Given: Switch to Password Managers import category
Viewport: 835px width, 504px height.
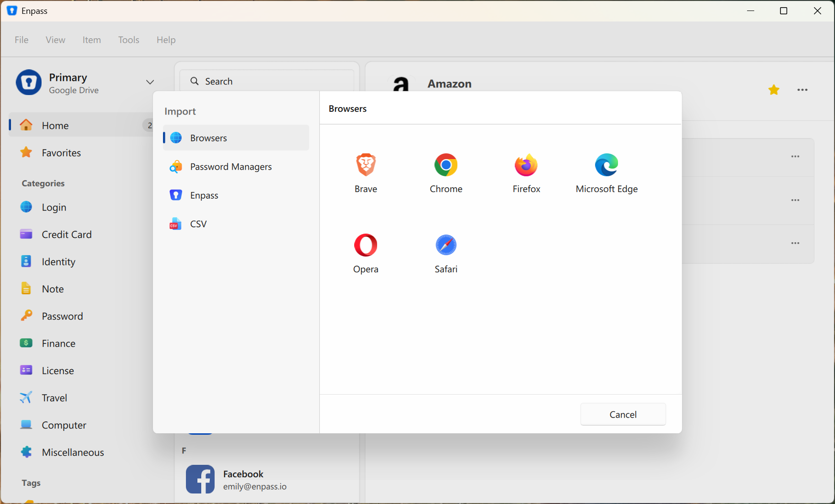Looking at the screenshot, I should (236, 166).
